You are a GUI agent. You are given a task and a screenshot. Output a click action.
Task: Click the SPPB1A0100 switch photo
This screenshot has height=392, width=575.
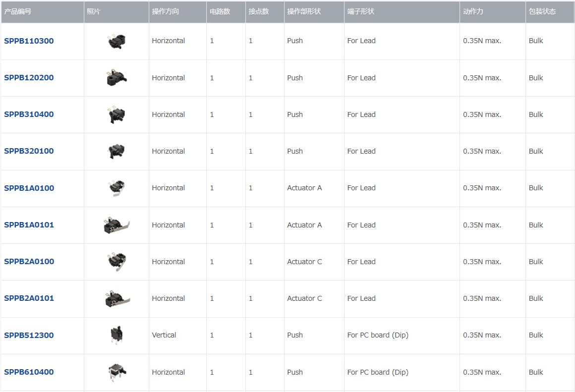coord(117,188)
